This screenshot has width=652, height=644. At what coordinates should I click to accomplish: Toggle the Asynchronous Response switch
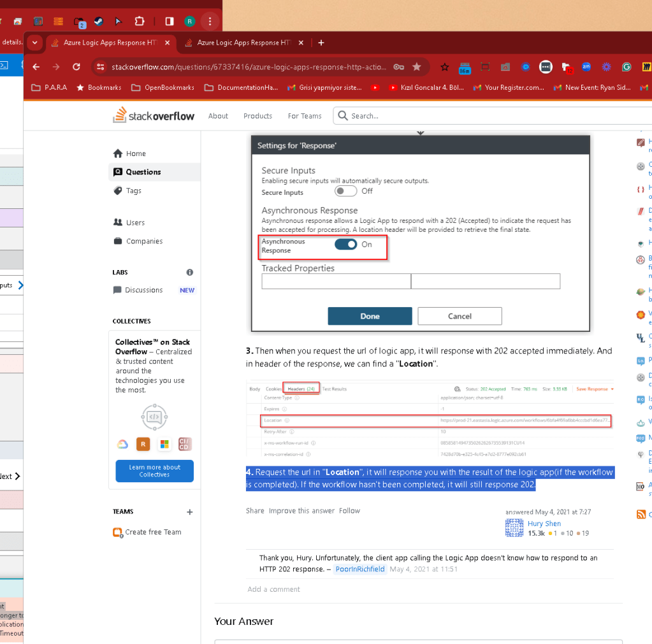click(x=345, y=245)
